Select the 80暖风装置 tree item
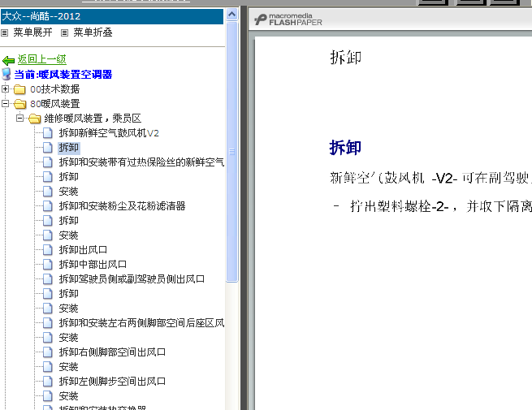Viewport: 532px width, 410px height. click(x=55, y=104)
